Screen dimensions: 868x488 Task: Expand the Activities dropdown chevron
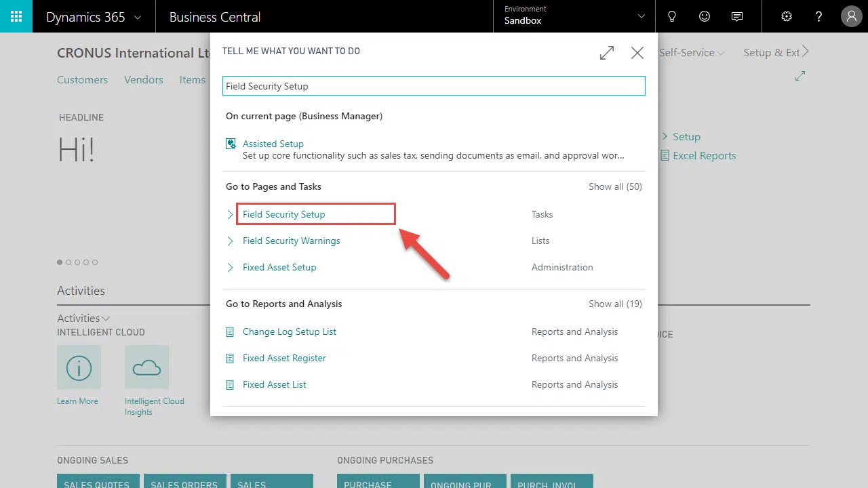[x=106, y=319]
